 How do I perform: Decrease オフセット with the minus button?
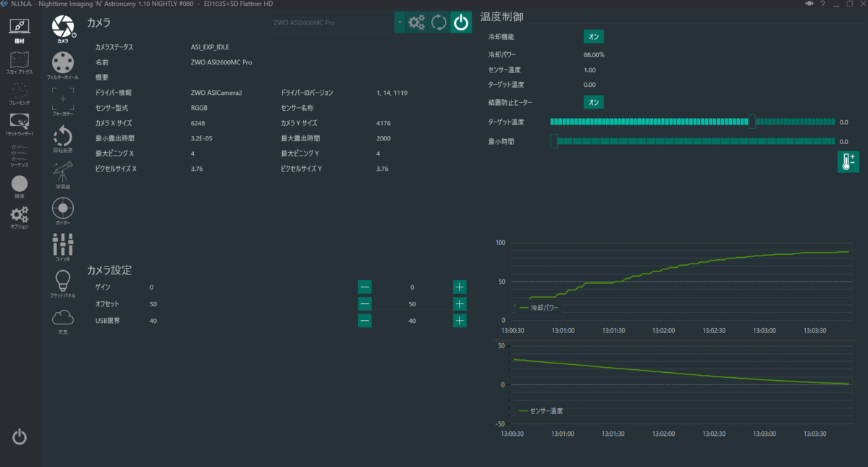[x=365, y=304]
